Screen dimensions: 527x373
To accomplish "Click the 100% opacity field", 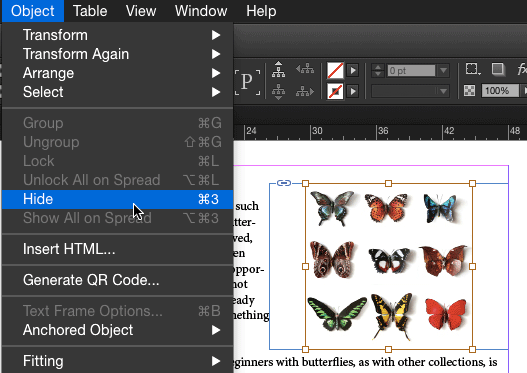I will click(500, 91).
